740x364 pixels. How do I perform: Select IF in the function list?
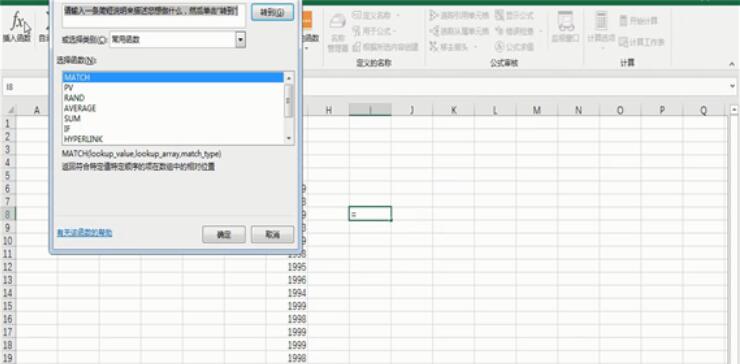coord(173,128)
